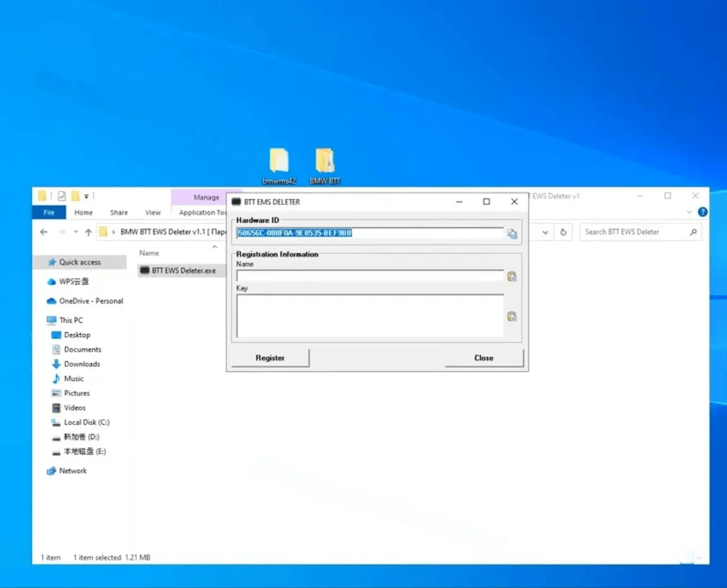Go back in File Explorer
Screen dimensions: 727x588
44,232
